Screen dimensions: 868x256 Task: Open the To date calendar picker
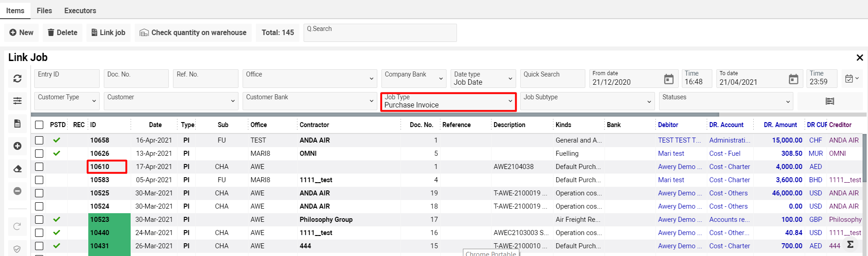793,79
